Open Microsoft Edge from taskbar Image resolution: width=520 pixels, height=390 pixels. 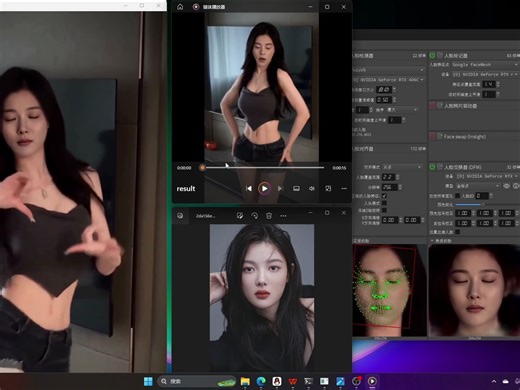(261, 381)
